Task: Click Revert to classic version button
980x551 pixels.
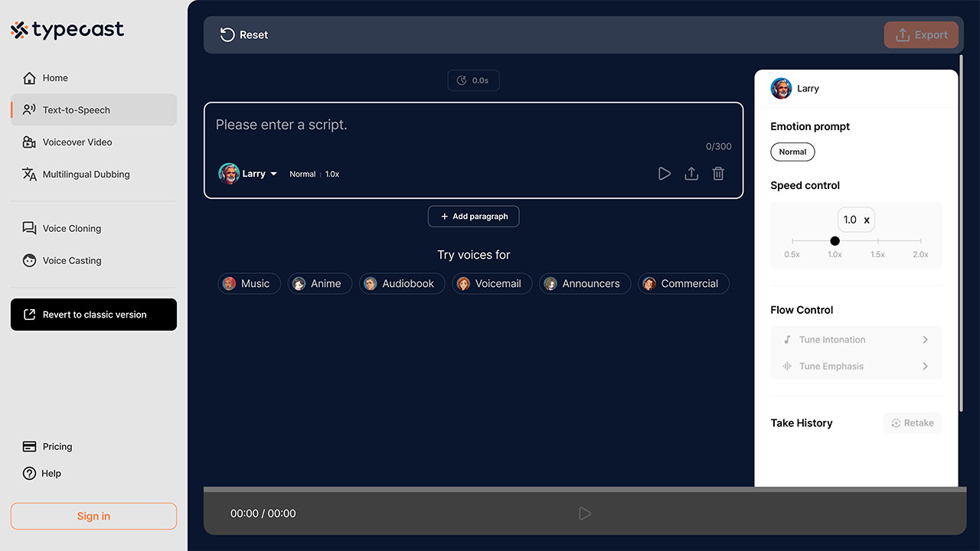Action: [93, 315]
